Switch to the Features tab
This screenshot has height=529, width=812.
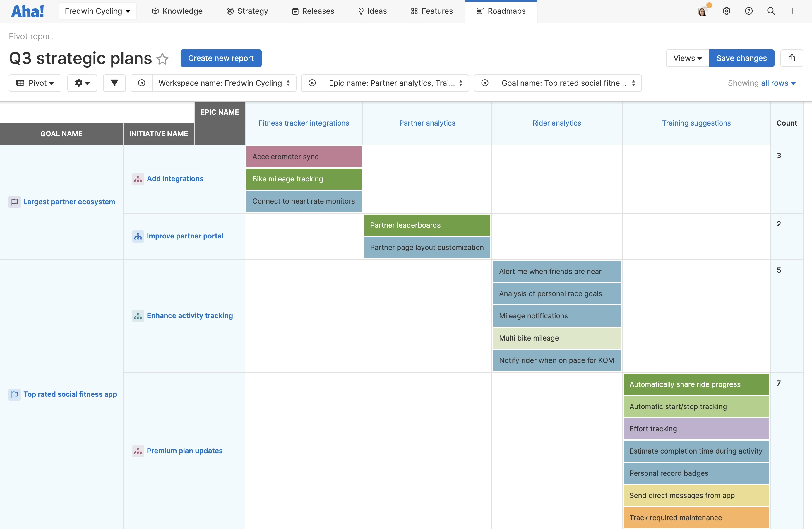[431, 11]
